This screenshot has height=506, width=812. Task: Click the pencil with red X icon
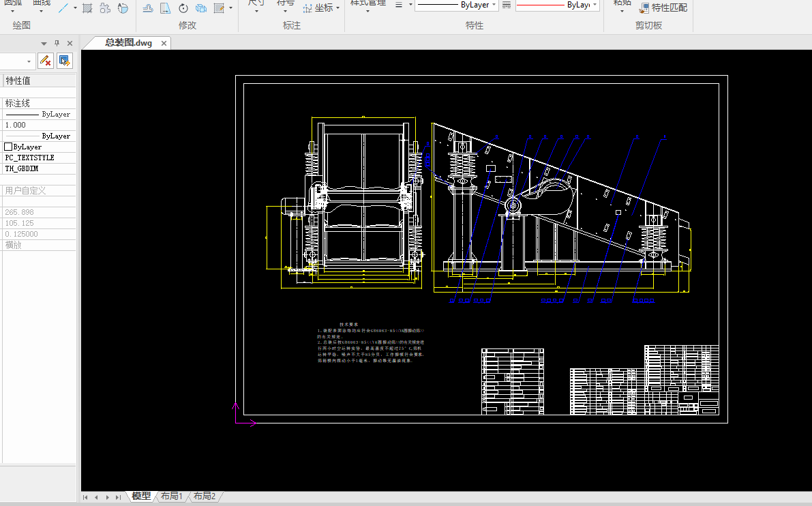click(46, 61)
